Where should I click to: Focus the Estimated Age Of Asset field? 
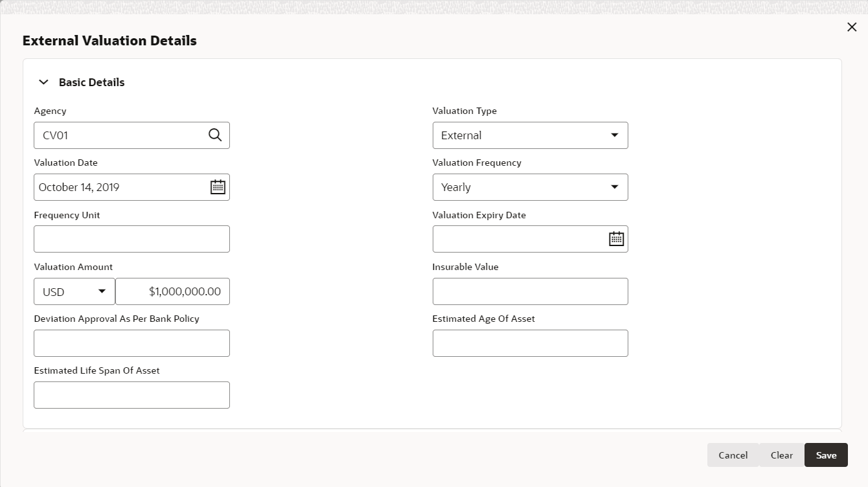point(530,343)
